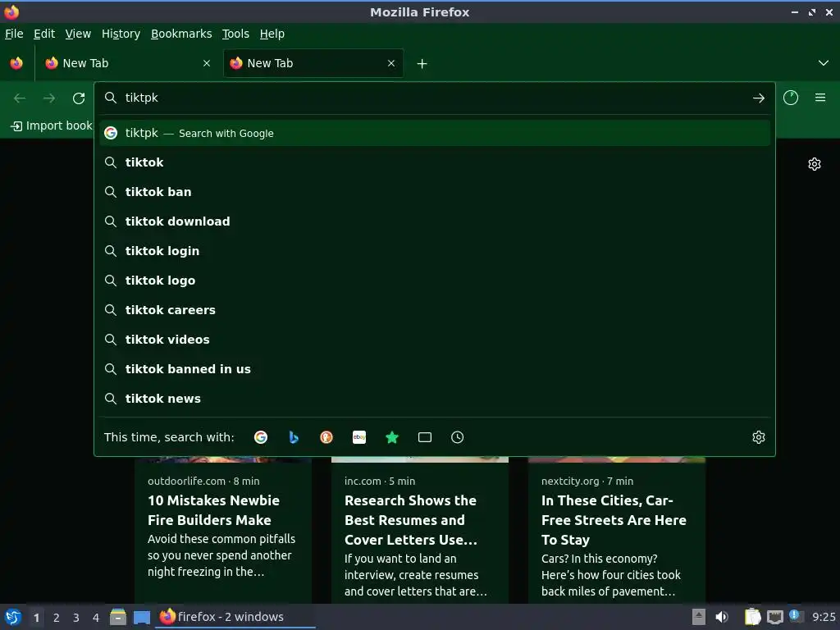
Task: Search this time with eBay icon
Action: tap(359, 437)
